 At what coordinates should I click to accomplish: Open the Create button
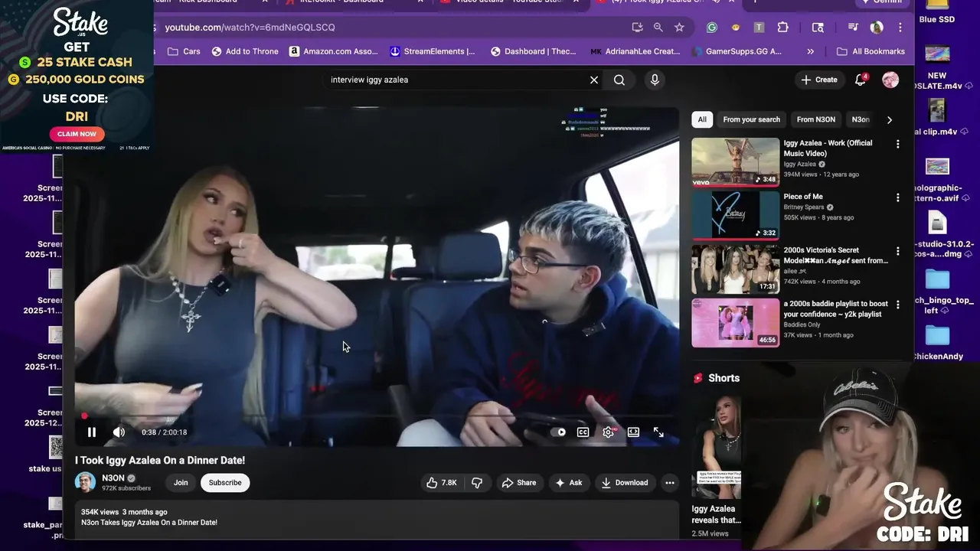click(819, 80)
